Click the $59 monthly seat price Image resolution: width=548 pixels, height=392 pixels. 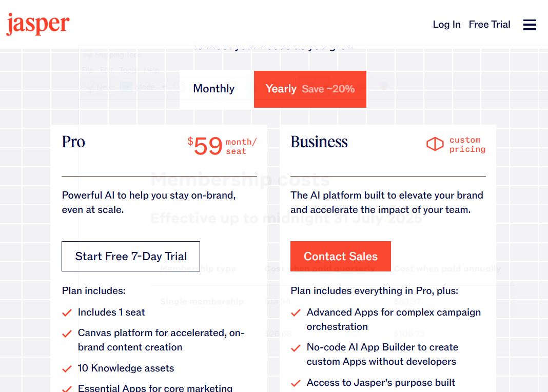pos(208,146)
